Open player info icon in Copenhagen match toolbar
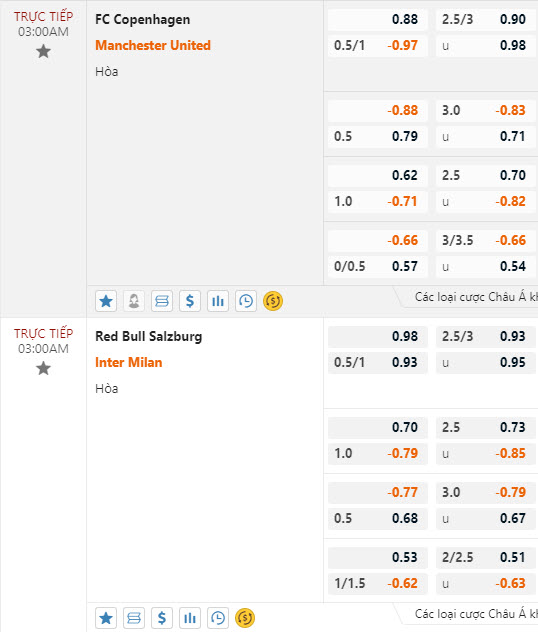Viewport: 538px width, 632px height. (134, 301)
